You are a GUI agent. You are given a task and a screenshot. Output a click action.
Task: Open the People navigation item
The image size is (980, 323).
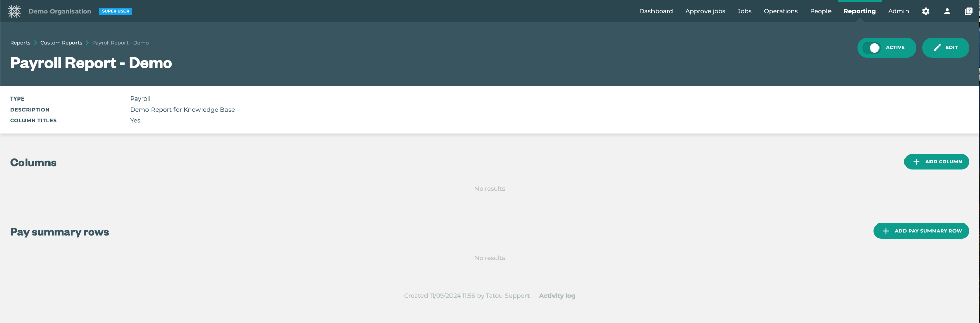tap(820, 11)
